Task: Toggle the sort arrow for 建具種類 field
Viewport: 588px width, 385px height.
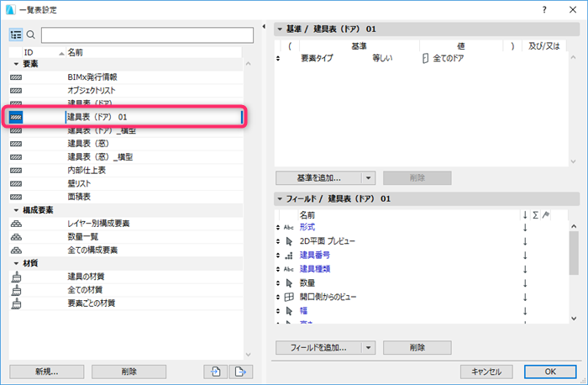Action: [x=525, y=269]
